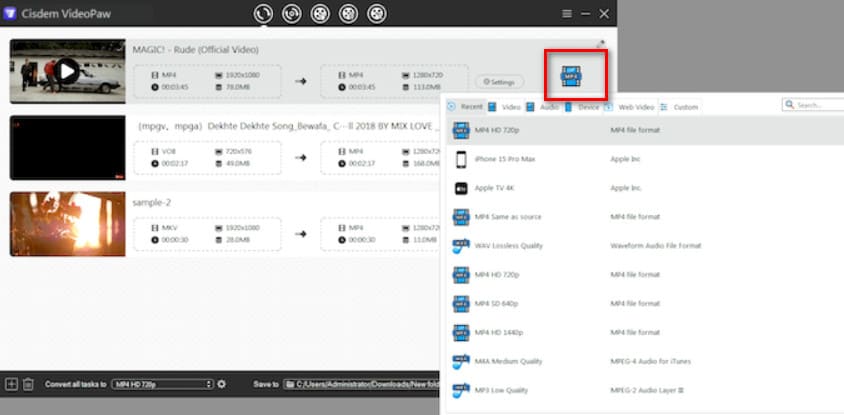
Task: Expand the Convert all tasks to dropdown
Action: (x=162, y=384)
